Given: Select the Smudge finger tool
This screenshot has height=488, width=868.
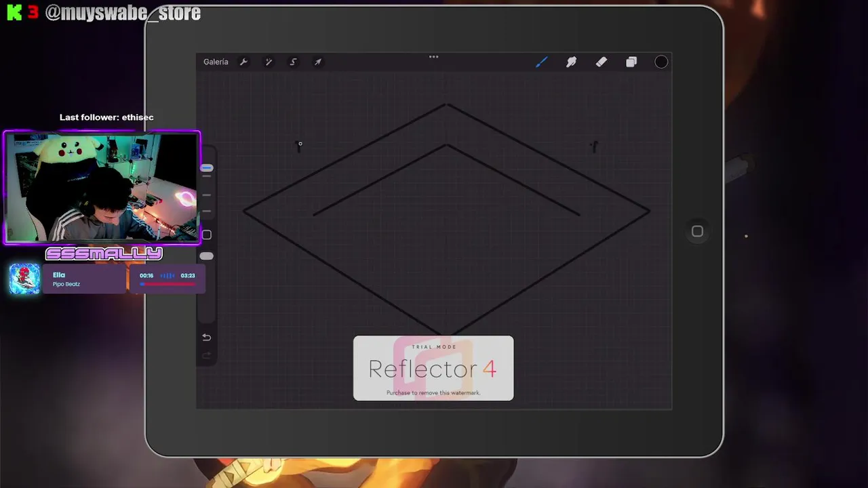Looking at the screenshot, I should pos(571,62).
